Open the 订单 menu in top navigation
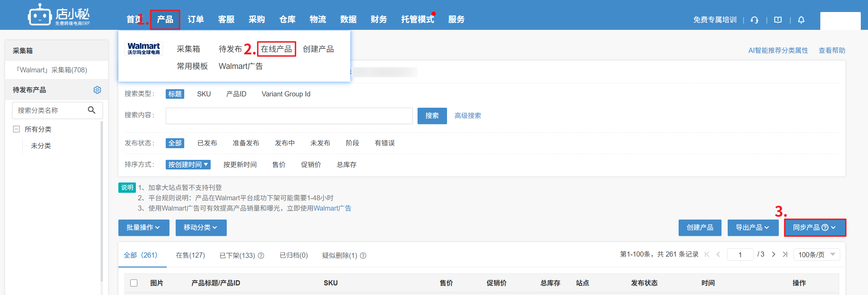The height and width of the screenshot is (295, 868). click(196, 20)
